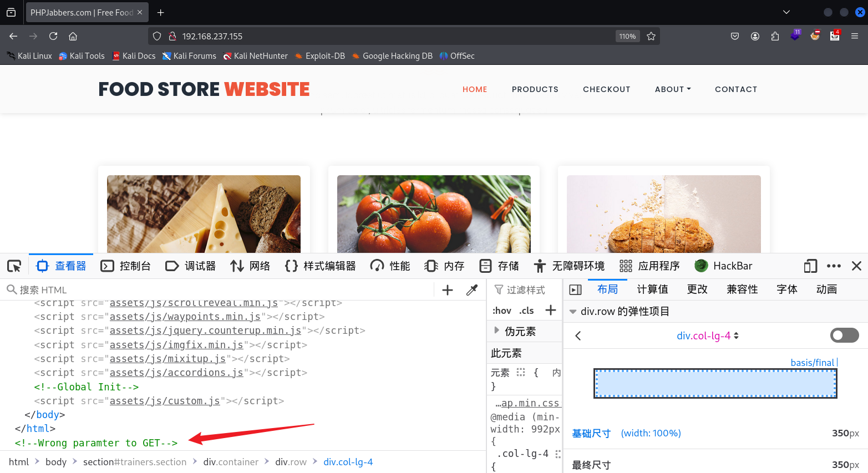
Task: Switch to the Changes (更改) tab
Action: coord(697,289)
